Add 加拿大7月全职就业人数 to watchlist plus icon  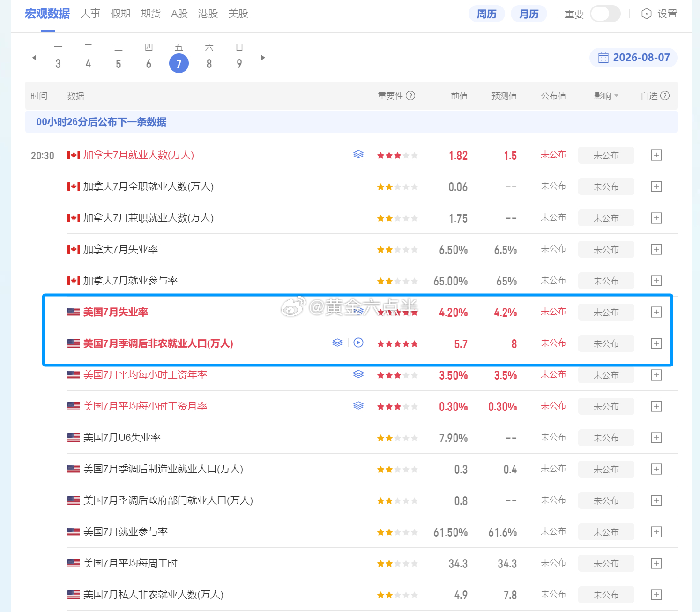[656, 187]
